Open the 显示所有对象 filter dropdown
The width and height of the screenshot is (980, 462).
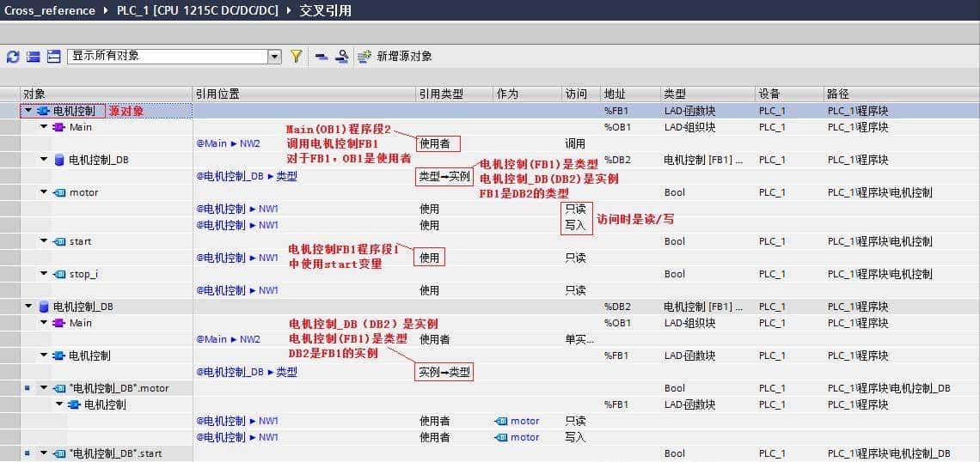click(274, 57)
